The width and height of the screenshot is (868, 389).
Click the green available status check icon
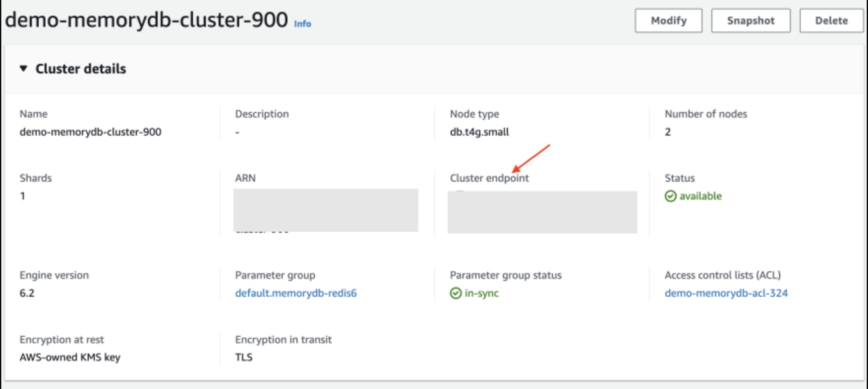tap(671, 196)
